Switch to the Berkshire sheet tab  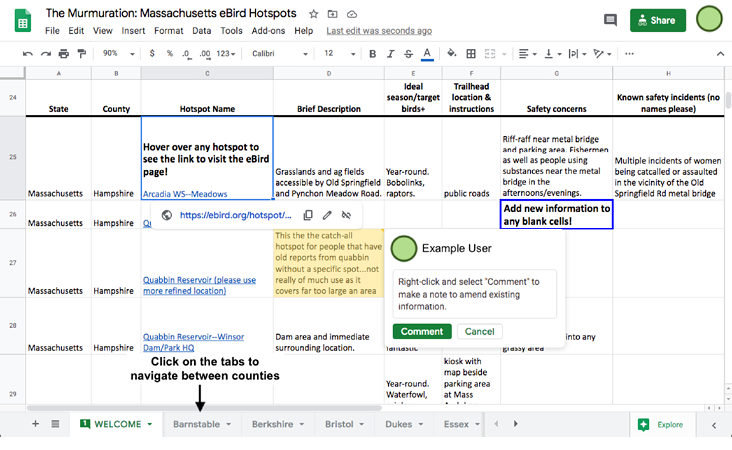point(277,424)
